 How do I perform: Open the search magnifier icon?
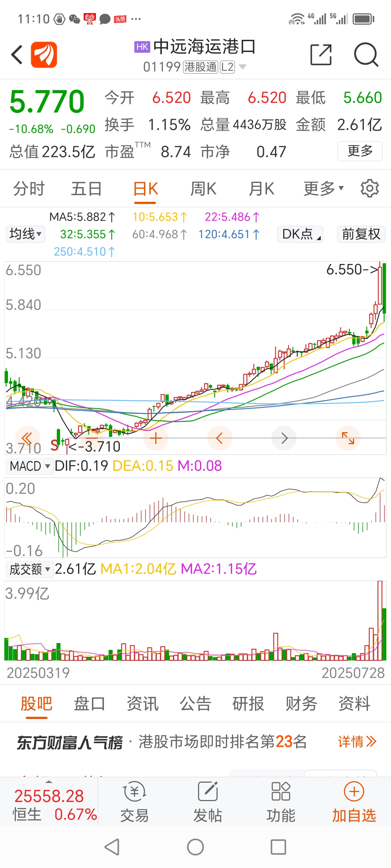pyautogui.click(x=366, y=55)
